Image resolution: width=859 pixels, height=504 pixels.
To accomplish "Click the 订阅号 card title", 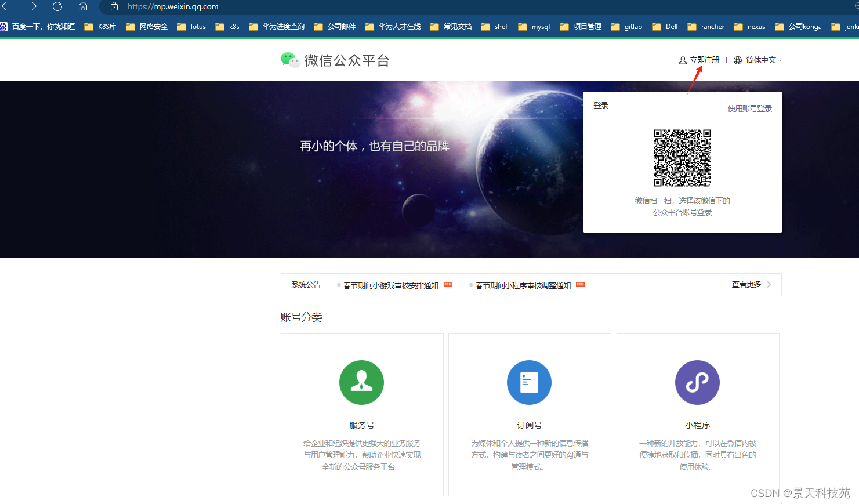I will (529, 425).
